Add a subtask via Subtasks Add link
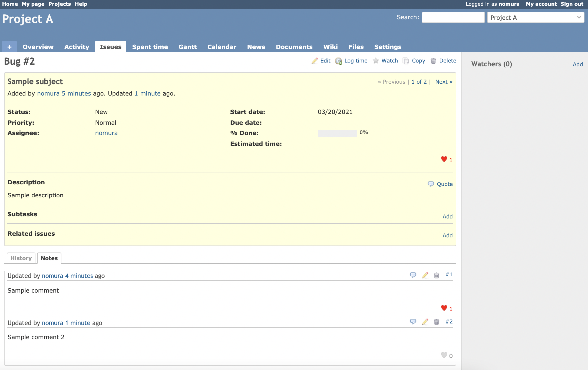Viewport: 588px width, 370px height. (447, 217)
